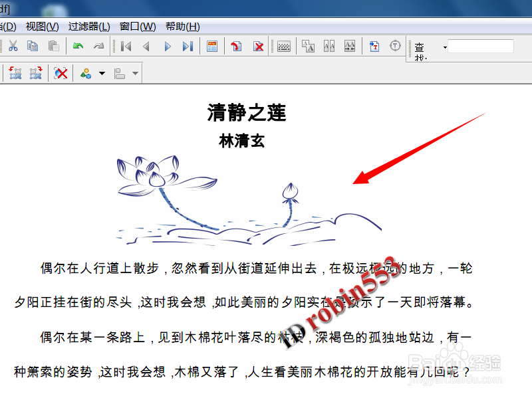Viewport: 532px width, 398px height.
Task: Undo the last action with the green arrow
Action: click(78, 46)
